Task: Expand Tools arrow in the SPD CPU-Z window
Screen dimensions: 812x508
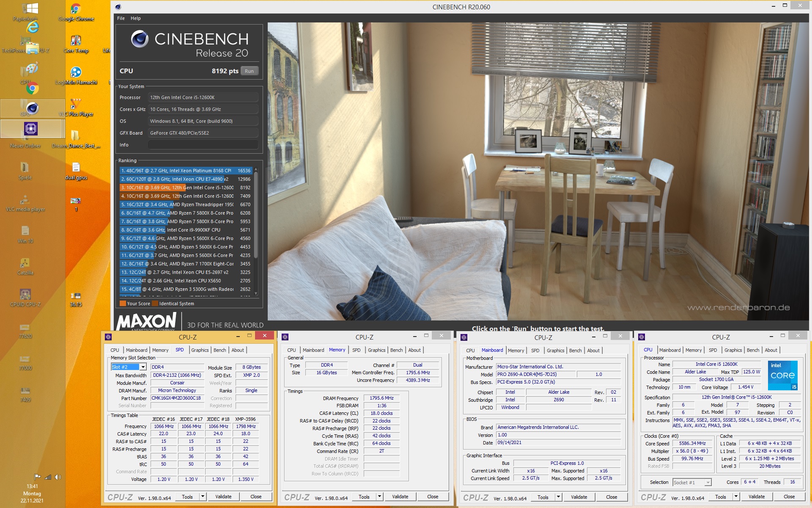Action: [x=203, y=497]
